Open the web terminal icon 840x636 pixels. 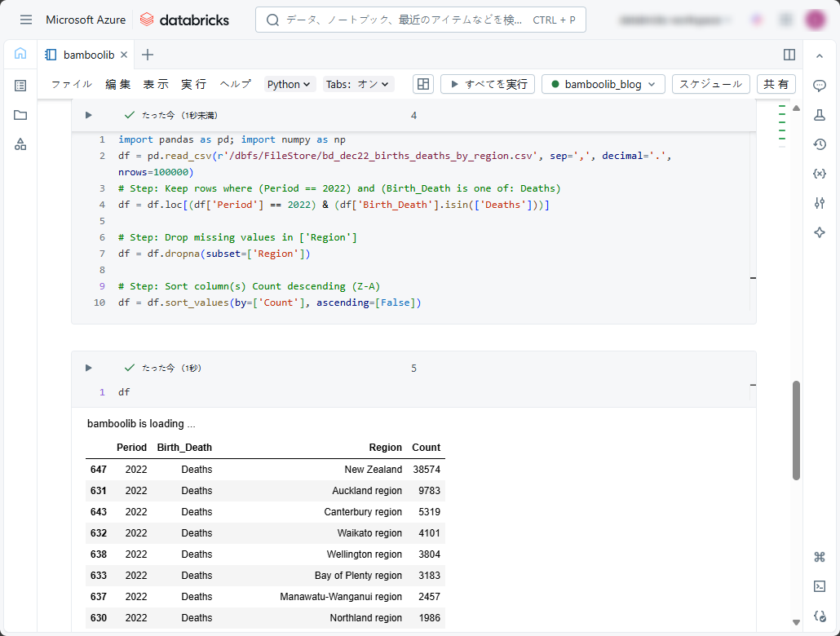click(820, 586)
